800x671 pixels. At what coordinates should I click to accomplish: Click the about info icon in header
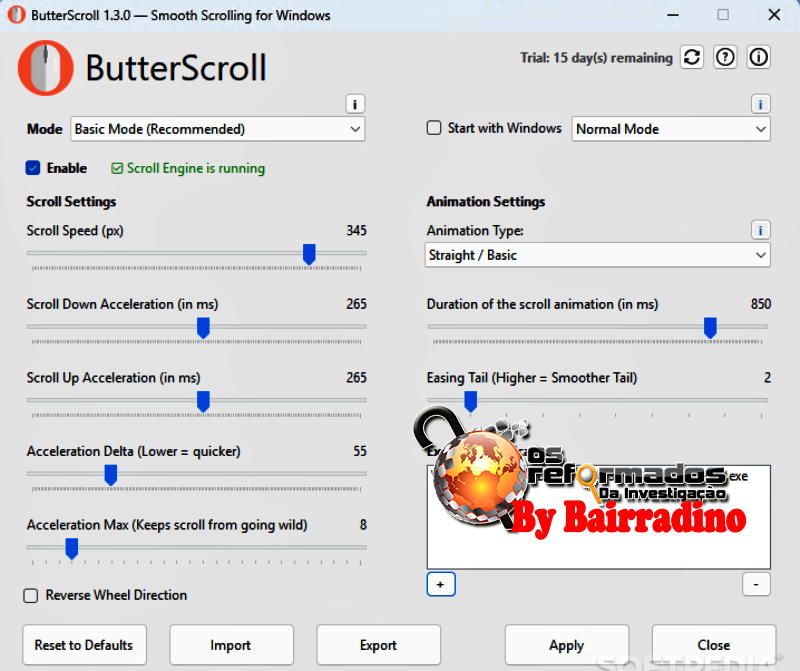[759, 57]
